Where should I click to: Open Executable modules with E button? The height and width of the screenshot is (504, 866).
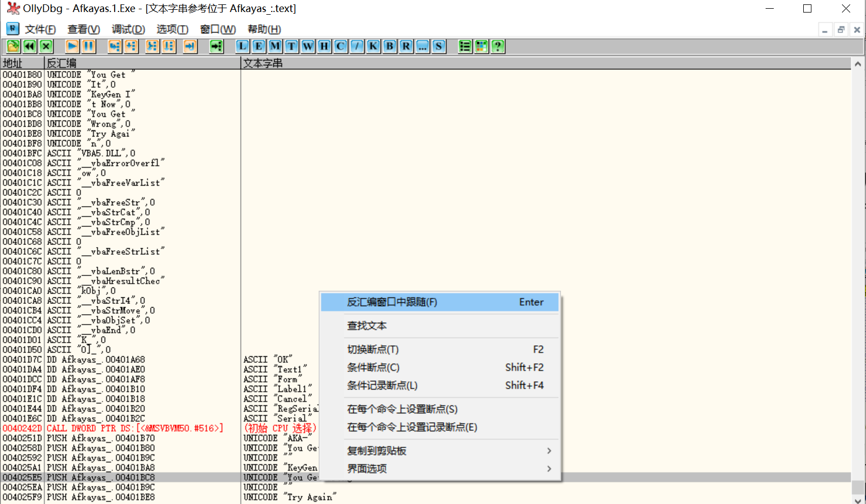[259, 46]
